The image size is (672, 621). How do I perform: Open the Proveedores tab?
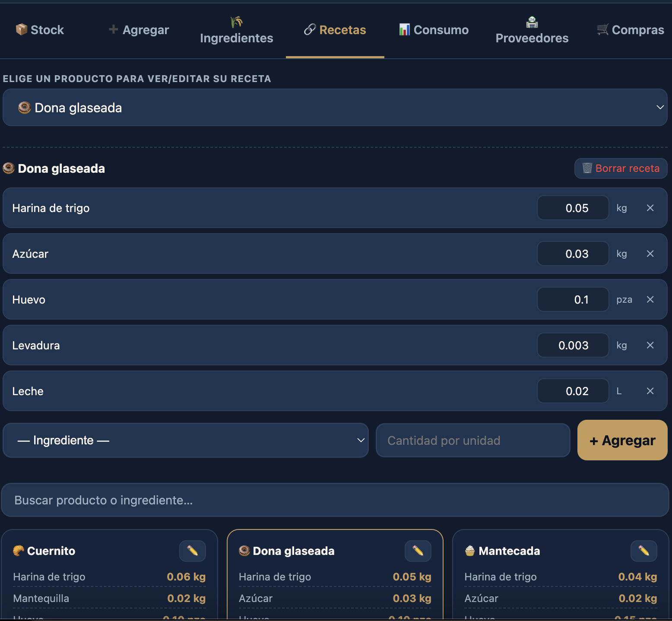point(532,30)
